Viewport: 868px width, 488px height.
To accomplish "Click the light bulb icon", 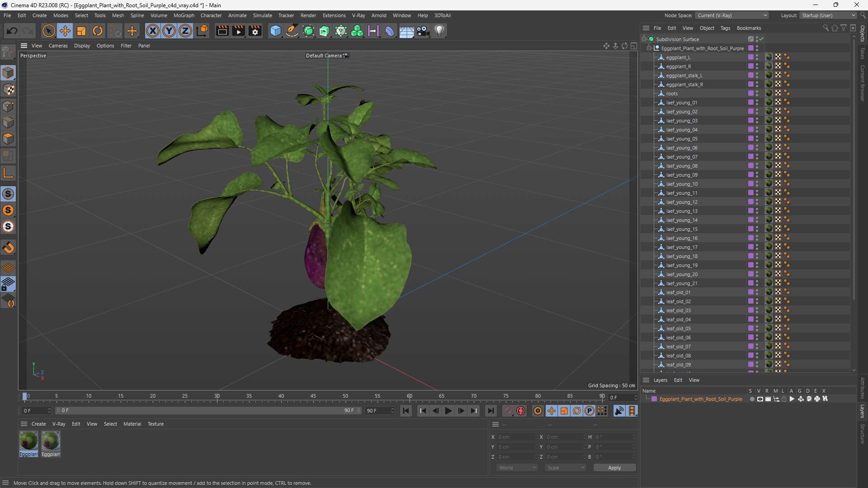I will click(x=439, y=31).
